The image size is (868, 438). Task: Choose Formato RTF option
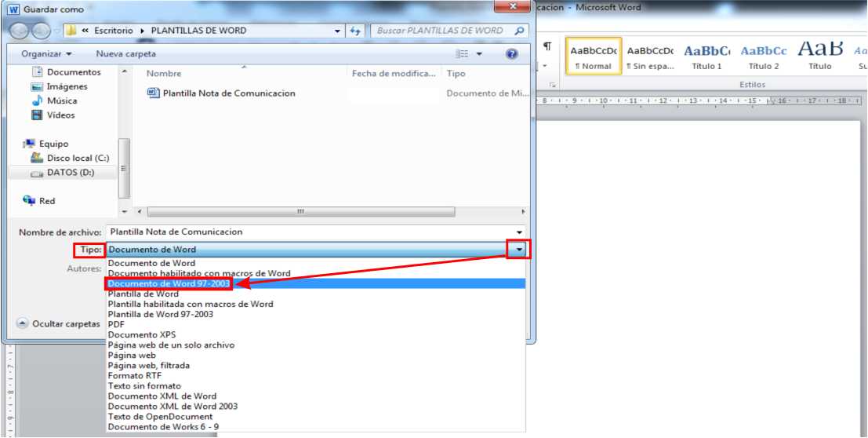click(315, 375)
